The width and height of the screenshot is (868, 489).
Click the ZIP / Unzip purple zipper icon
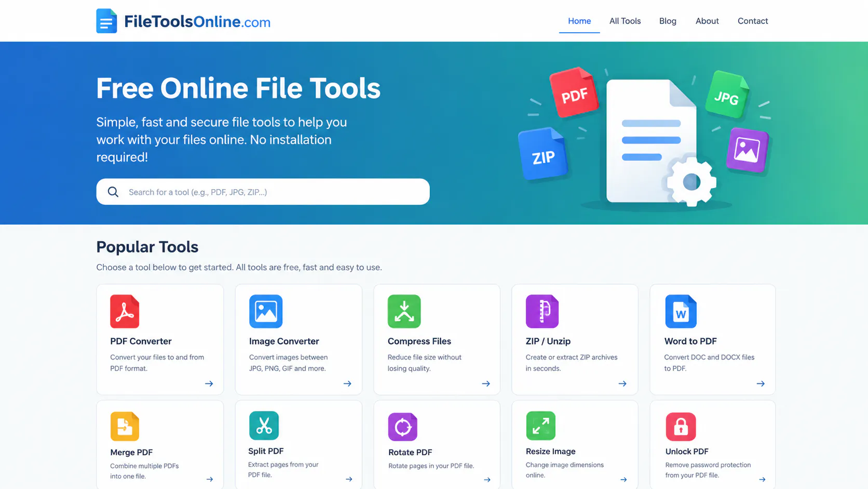pos(542,311)
